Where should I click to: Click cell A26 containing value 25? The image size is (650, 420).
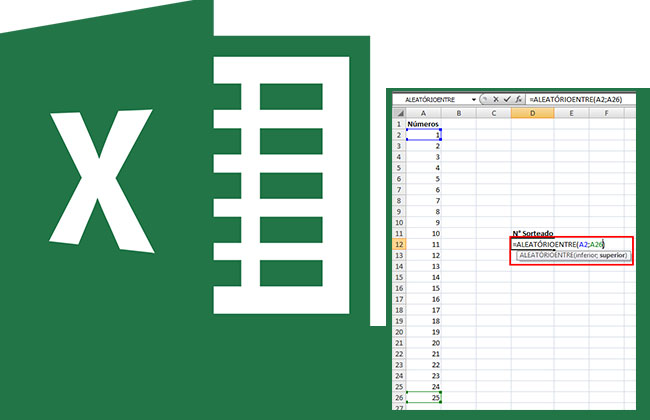pyautogui.click(x=423, y=398)
